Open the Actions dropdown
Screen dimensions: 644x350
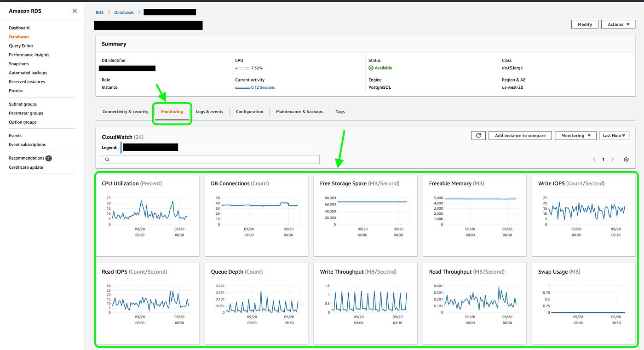618,24
